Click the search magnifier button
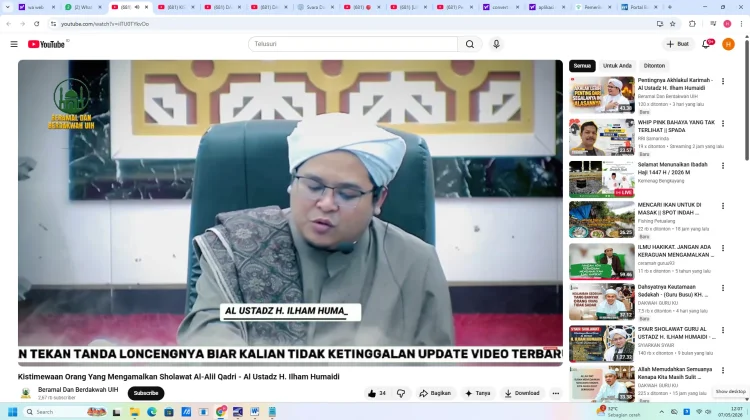The image size is (750, 420). pyautogui.click(x=470, y=44)
